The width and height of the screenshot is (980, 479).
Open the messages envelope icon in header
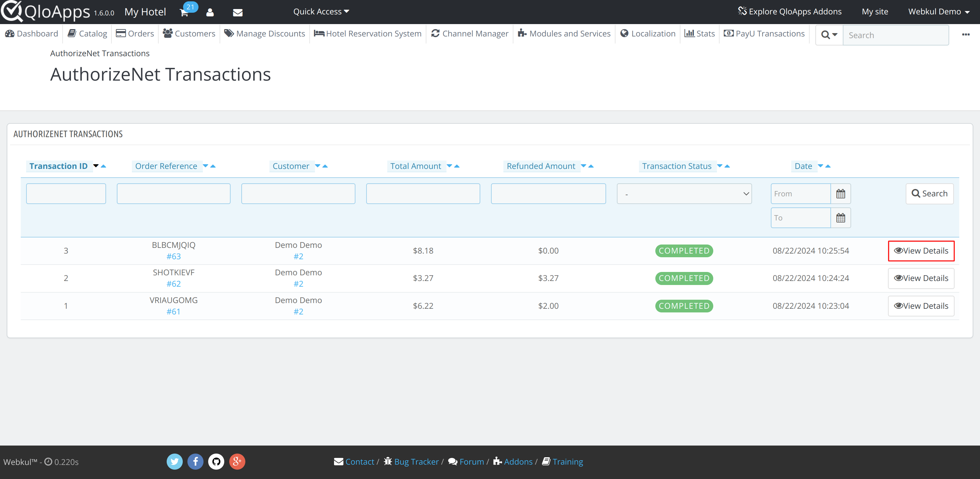click(238, 13)
